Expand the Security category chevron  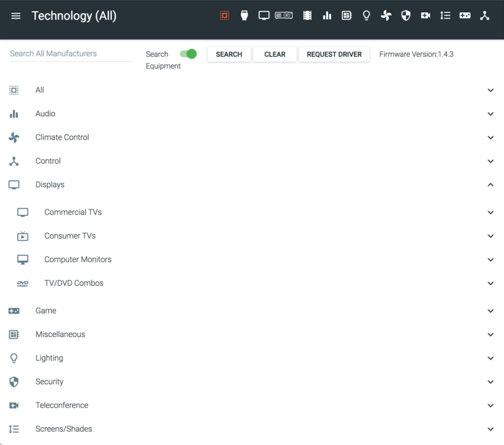click(491, 382)
